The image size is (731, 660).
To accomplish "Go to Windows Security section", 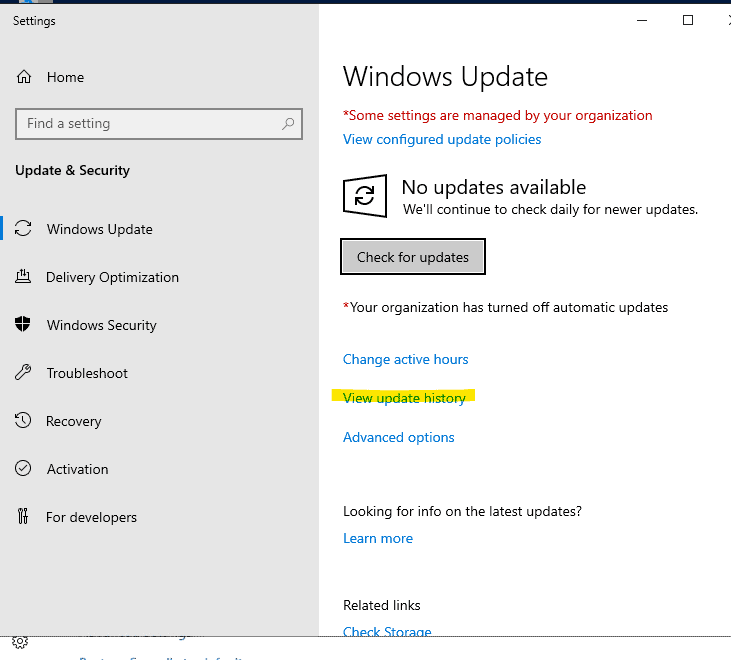I will pyautogui.click(x=101, y=325).
